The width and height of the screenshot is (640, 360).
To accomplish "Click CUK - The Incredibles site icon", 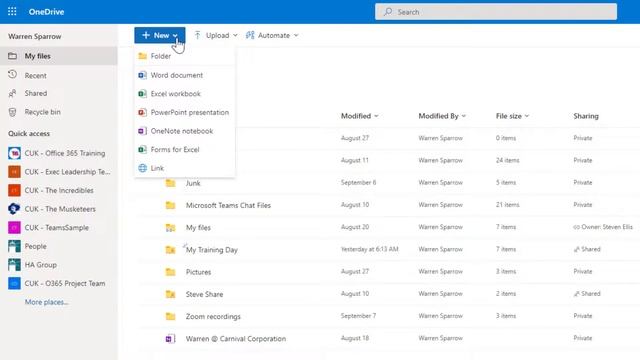I will [14, 190].
